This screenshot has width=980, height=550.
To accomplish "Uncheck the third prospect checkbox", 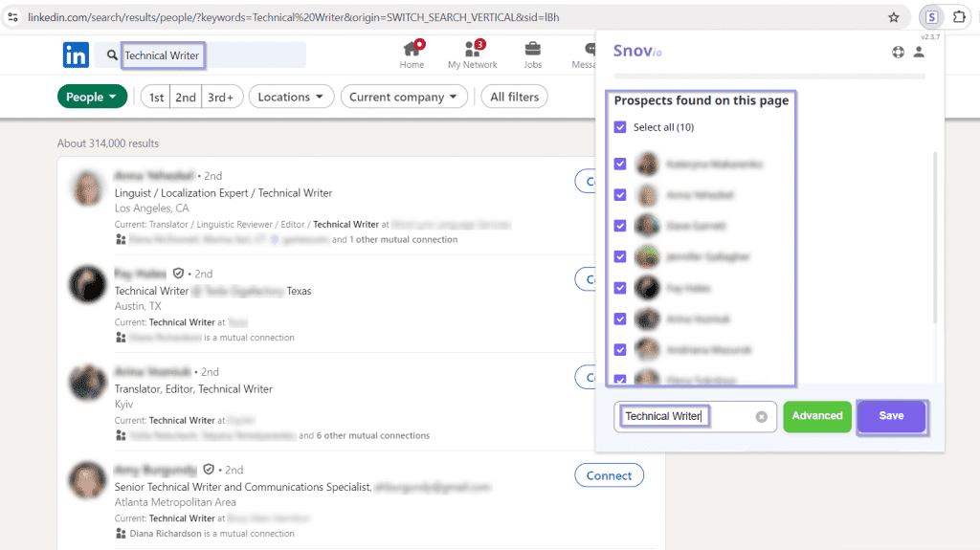I will [620, 226].
